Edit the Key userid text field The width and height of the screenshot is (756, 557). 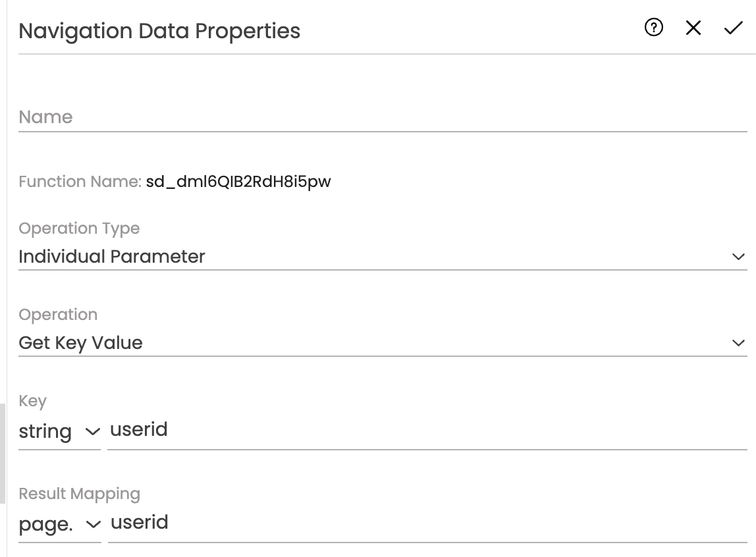[x=427, y=430]
